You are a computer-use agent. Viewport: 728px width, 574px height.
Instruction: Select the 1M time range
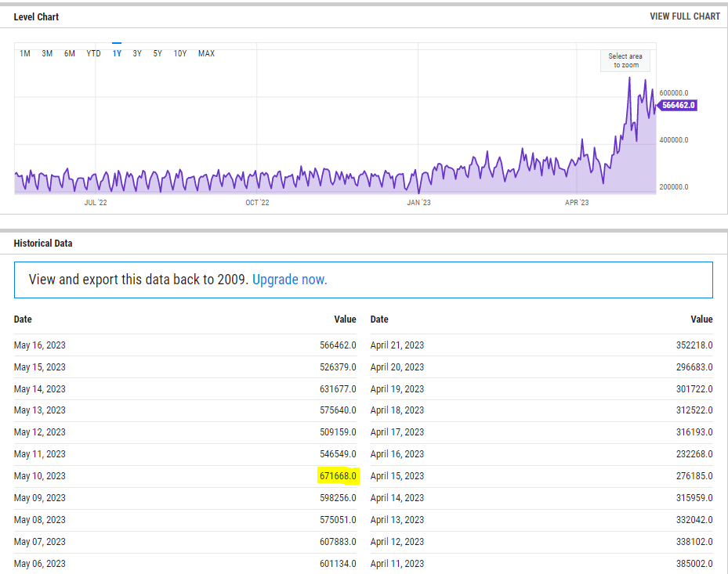tap(25, 53)
